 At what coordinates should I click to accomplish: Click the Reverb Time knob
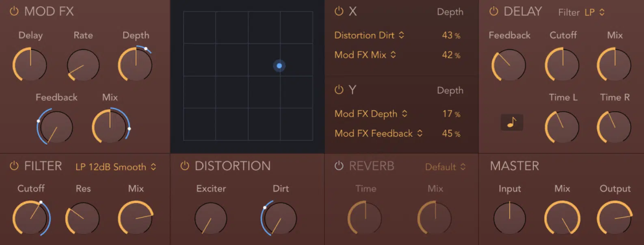(365, 218)
